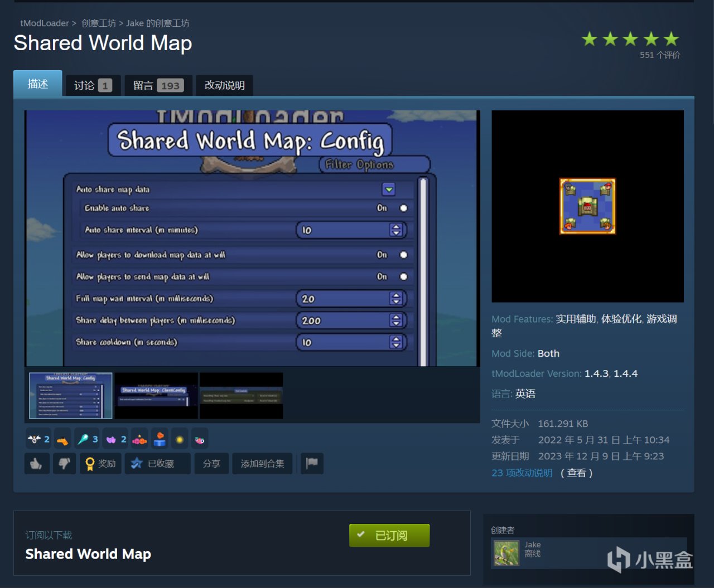Click the 1.4.4 tModLoader version tag

pyautogui.click(x=625, y=373)
